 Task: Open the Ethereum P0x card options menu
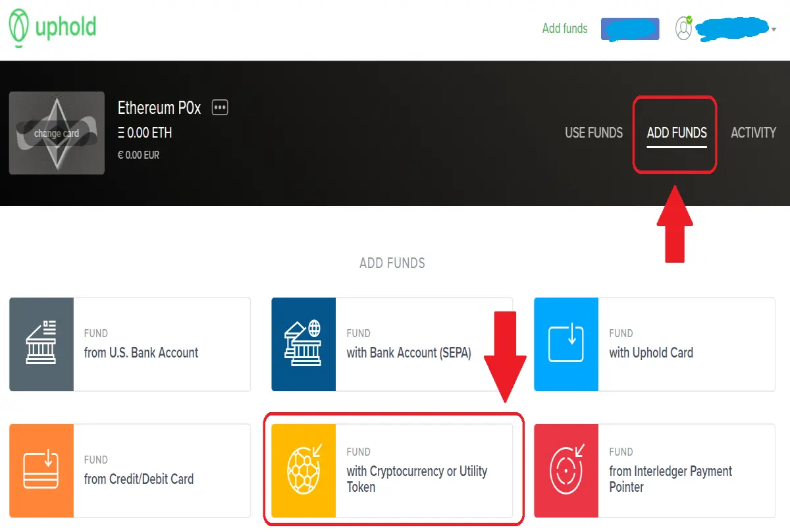pyautogui.click(x=219, y=107)
